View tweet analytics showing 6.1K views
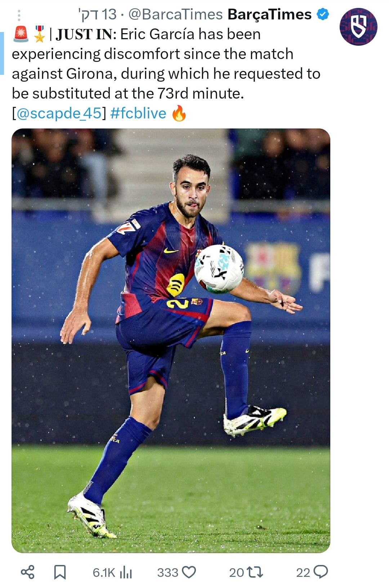Screen dimensions: 389x588 pos(112,572)
